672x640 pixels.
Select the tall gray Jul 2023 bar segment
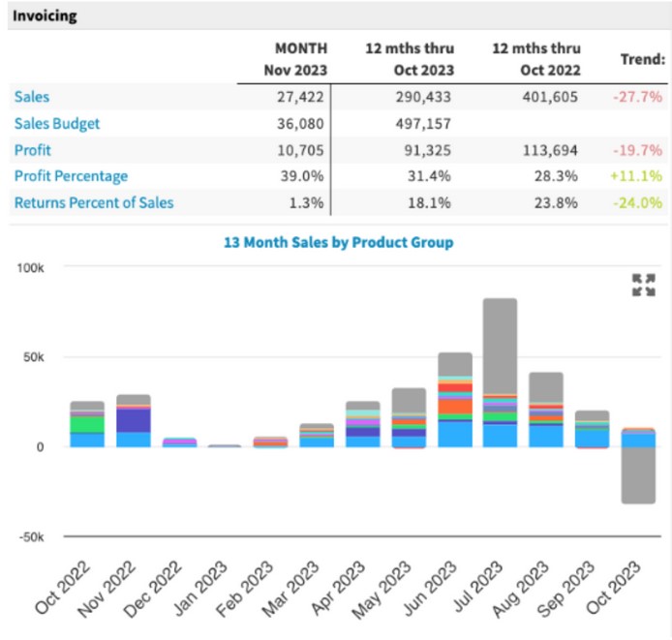pyautogui.click(x=500, y=346)
